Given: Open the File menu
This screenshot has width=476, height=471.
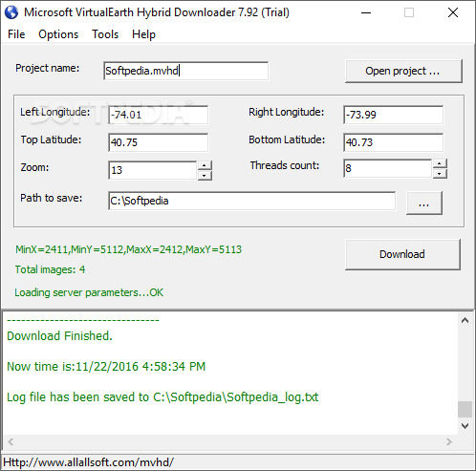Looking at the screenshot, I should tap(16, 34).
